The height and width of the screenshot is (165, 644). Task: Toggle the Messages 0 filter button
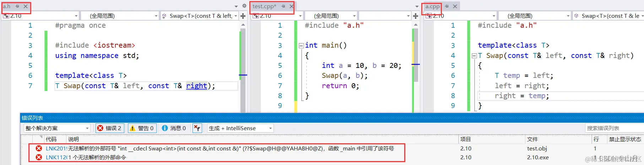[174, 128]
